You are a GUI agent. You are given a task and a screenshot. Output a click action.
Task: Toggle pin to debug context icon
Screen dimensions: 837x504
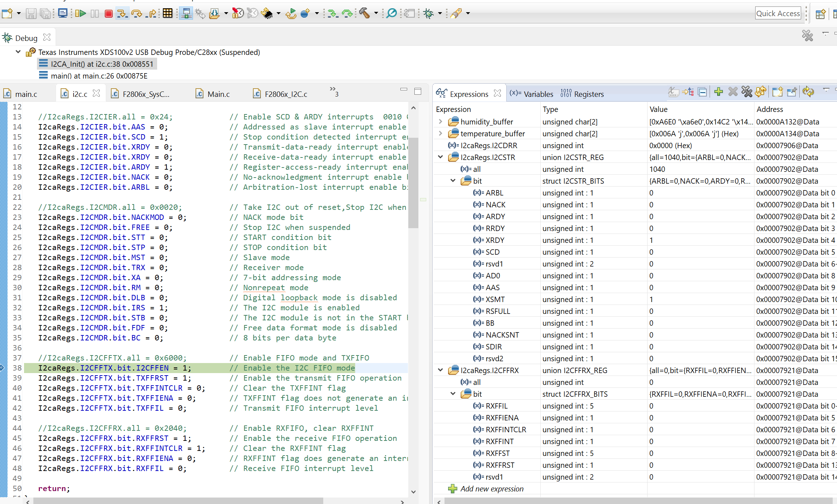pyautogui.click(x=791, y=92)
